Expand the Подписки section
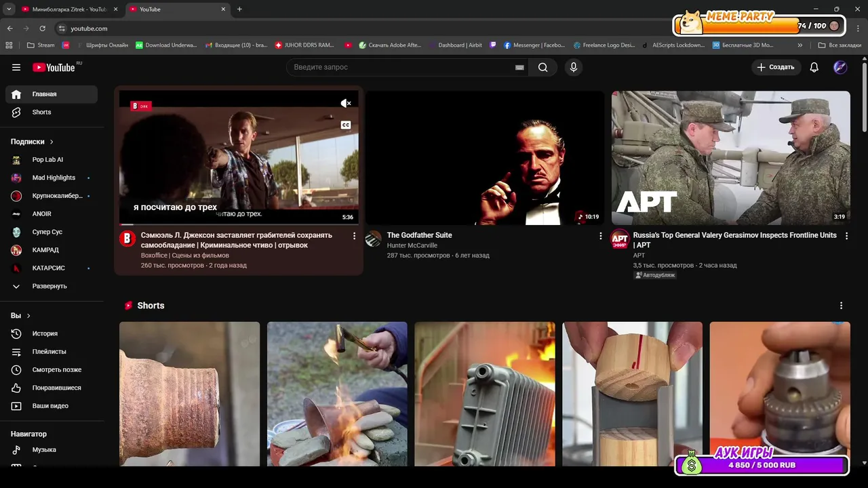 [32, 142]
